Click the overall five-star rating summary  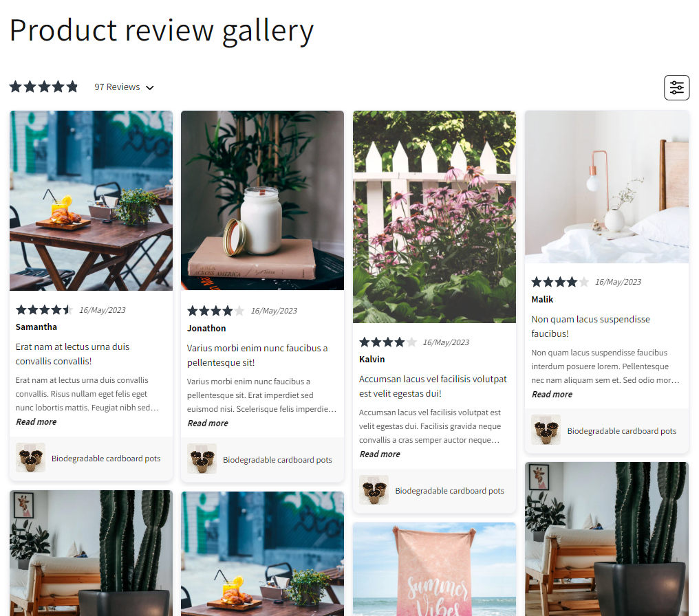tap(44, 87)
